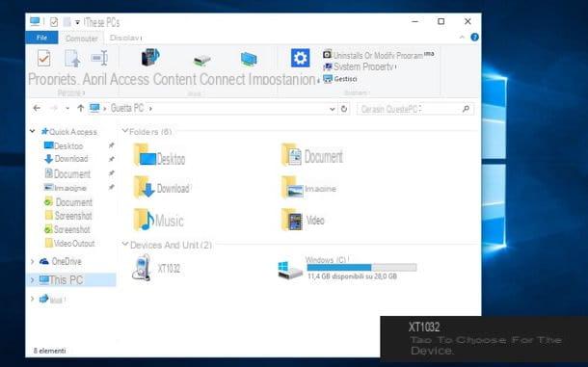Click the quick access toolbar properties checkmark
588x367 pixels.
coord(54,22)
